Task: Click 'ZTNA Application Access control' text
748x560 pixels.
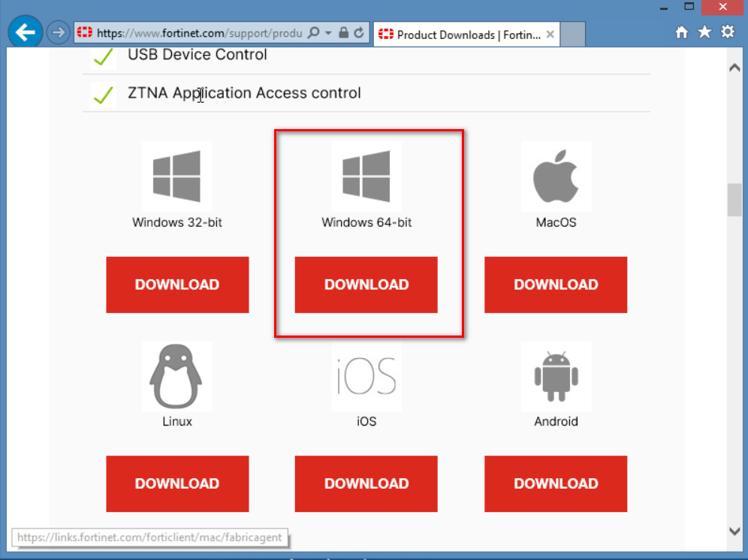Action: coord(244,93)
